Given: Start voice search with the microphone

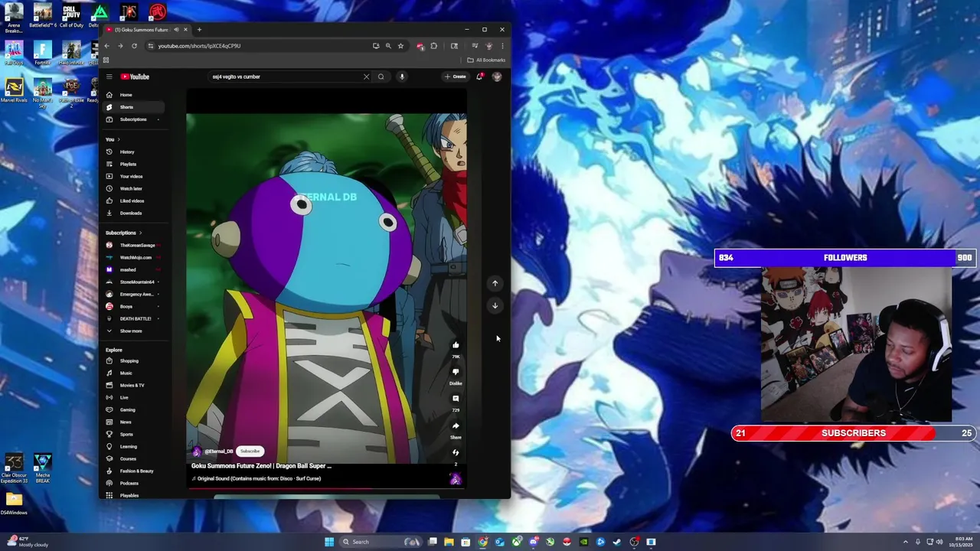Looking at the screenshot, I should click(x=401, y=77).
